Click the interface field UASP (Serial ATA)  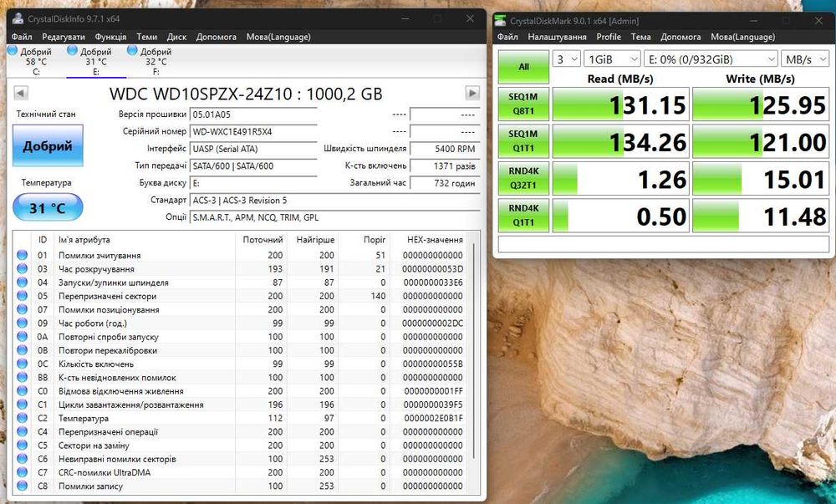point(254,149)
